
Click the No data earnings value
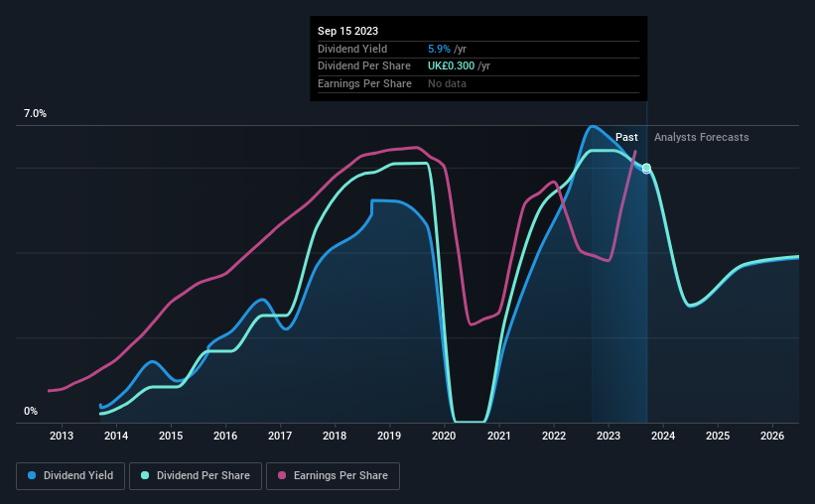click(447, 83)
